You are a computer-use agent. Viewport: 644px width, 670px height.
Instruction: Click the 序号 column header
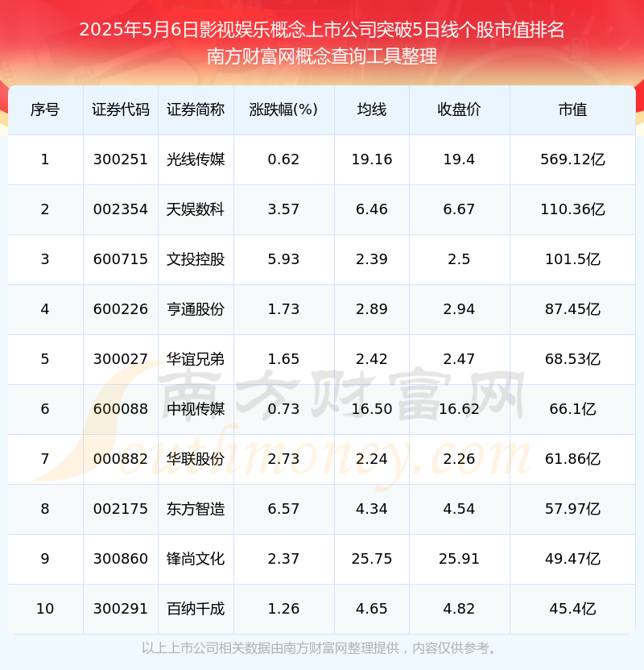pyautogui.click(x=45, y=110)
